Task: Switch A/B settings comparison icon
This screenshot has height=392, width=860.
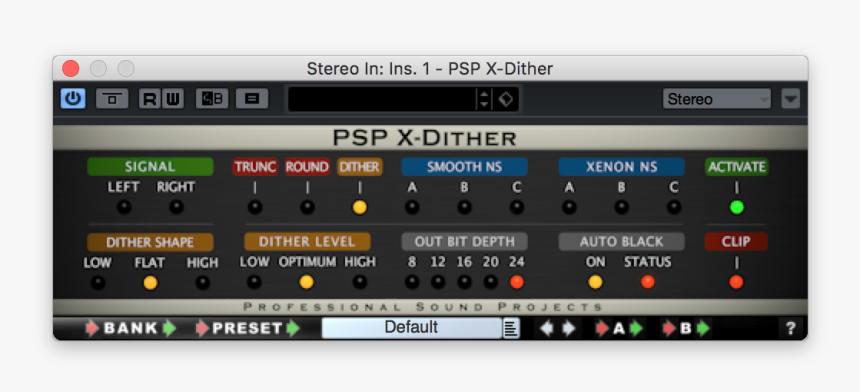Action: (212, 99)
